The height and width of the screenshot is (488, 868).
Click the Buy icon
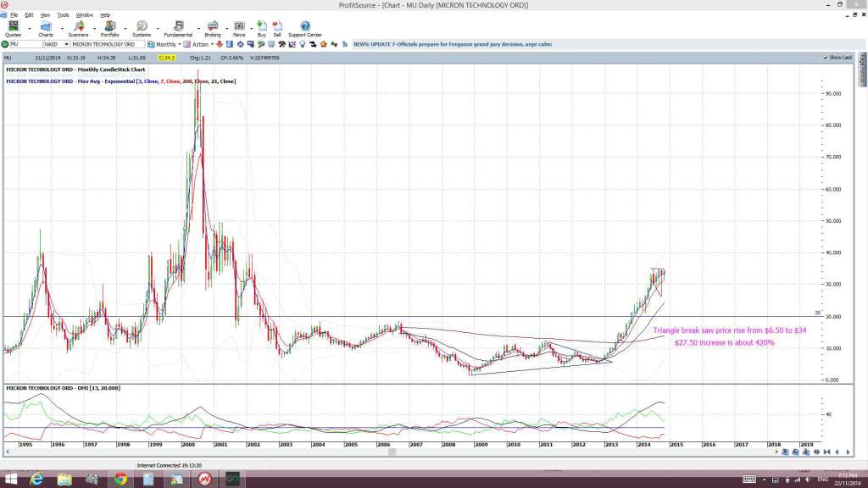(262, 29)
